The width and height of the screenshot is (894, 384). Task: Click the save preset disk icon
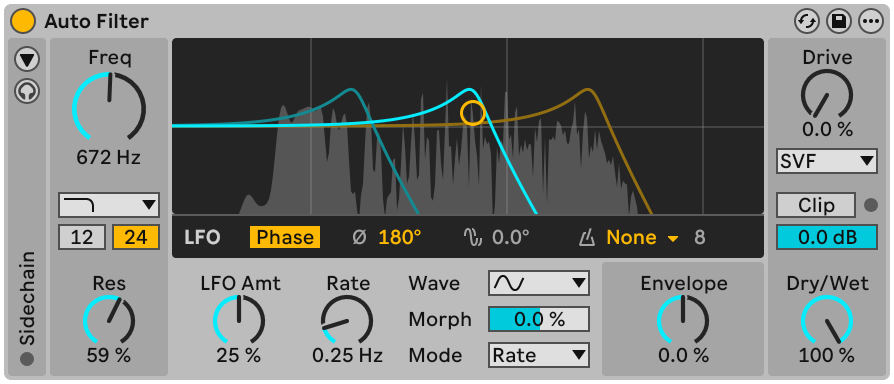coord(838,22)
